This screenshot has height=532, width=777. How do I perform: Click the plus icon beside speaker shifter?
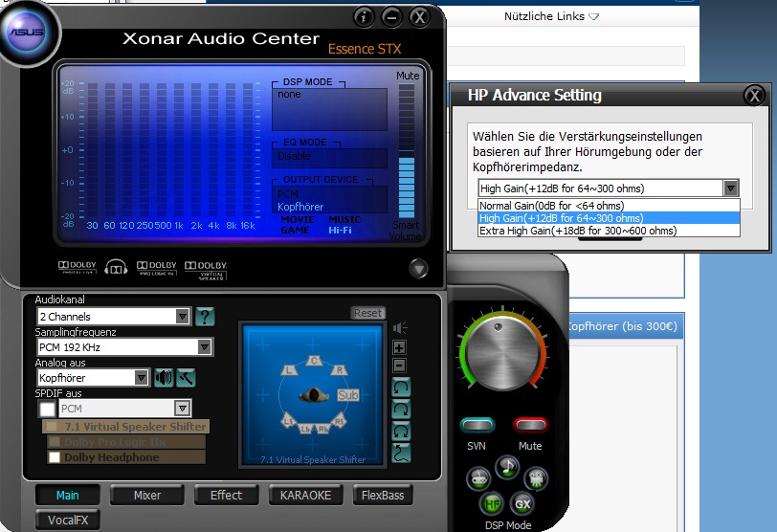tap(400, 347)
